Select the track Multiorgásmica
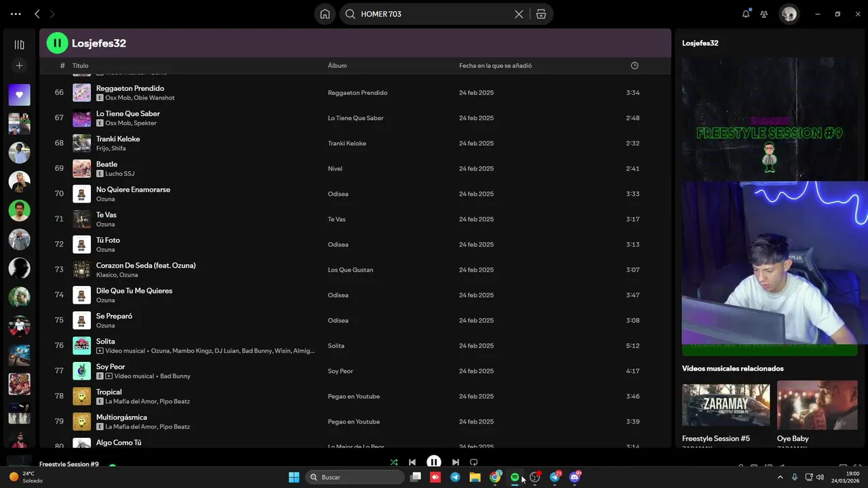This screenshot has height=488, width=868. [121, 418]
